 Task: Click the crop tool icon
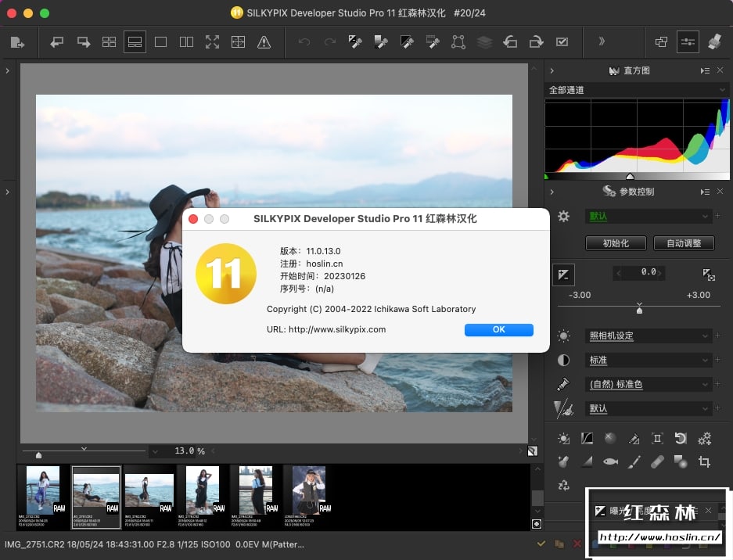click(x=704, y=461)
